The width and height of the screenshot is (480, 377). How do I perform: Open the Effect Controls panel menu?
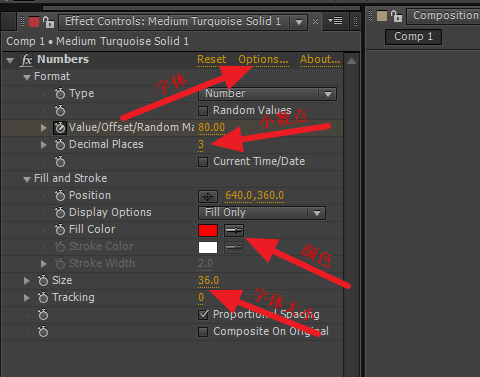click(335, 21)
